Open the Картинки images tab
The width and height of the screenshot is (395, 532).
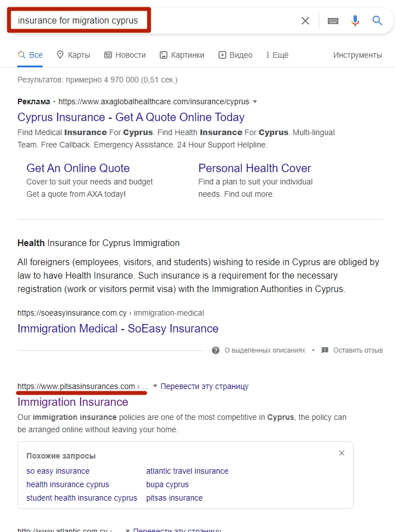click(182, 55)
